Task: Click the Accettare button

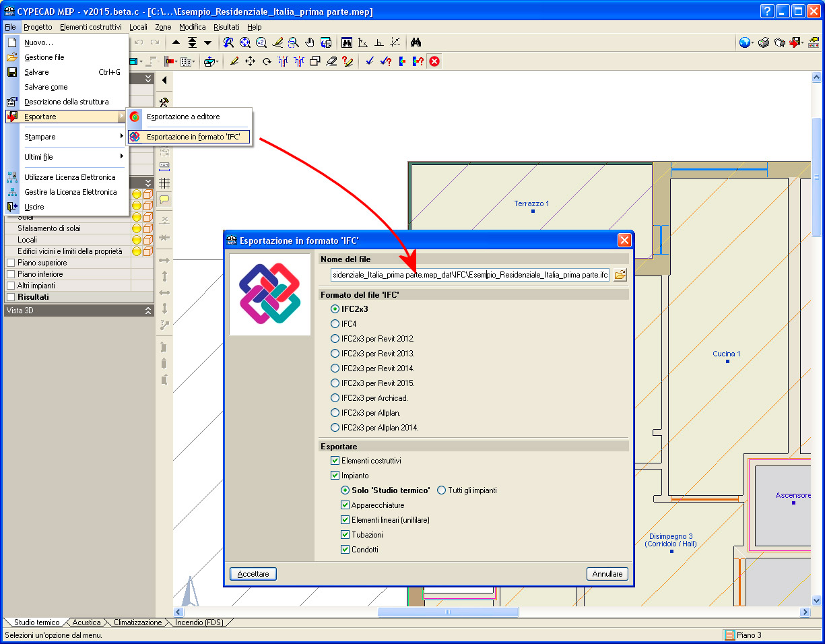Action: (253, 574)
